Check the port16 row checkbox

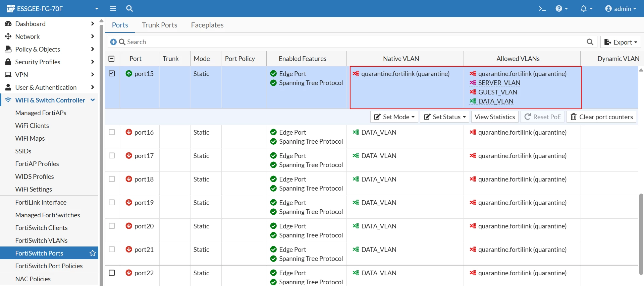[112, 132]
